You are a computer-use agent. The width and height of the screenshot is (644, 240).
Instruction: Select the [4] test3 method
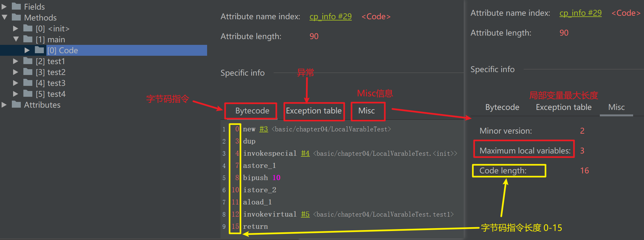coord(51,83)
